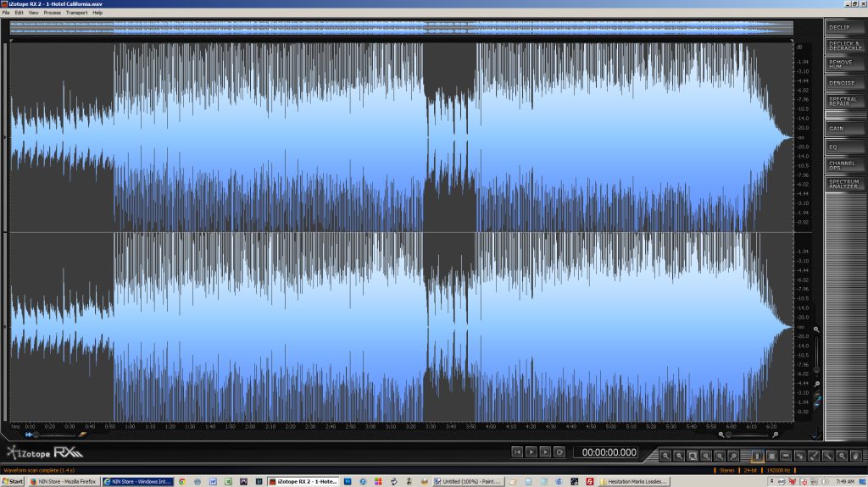868x487 pixels.
Task: Open the File menu
Action: click(x=6, y=12)
